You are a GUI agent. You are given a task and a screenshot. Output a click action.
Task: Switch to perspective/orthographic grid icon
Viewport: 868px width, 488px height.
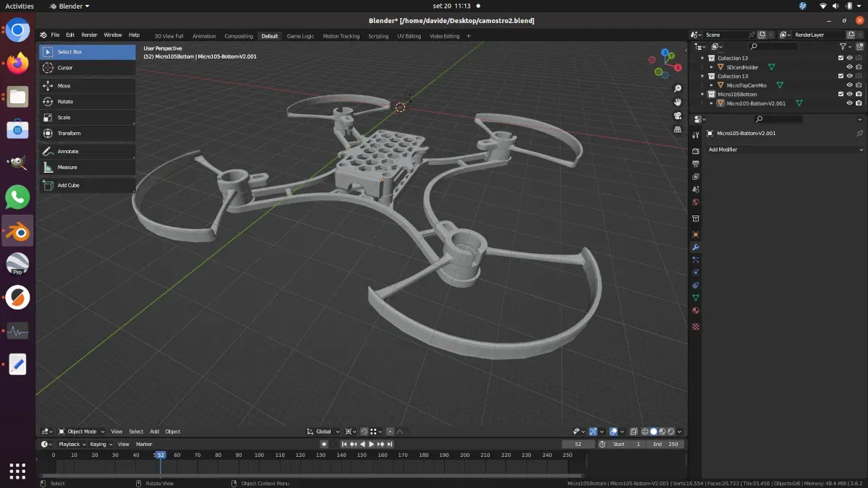pos(678,129)
